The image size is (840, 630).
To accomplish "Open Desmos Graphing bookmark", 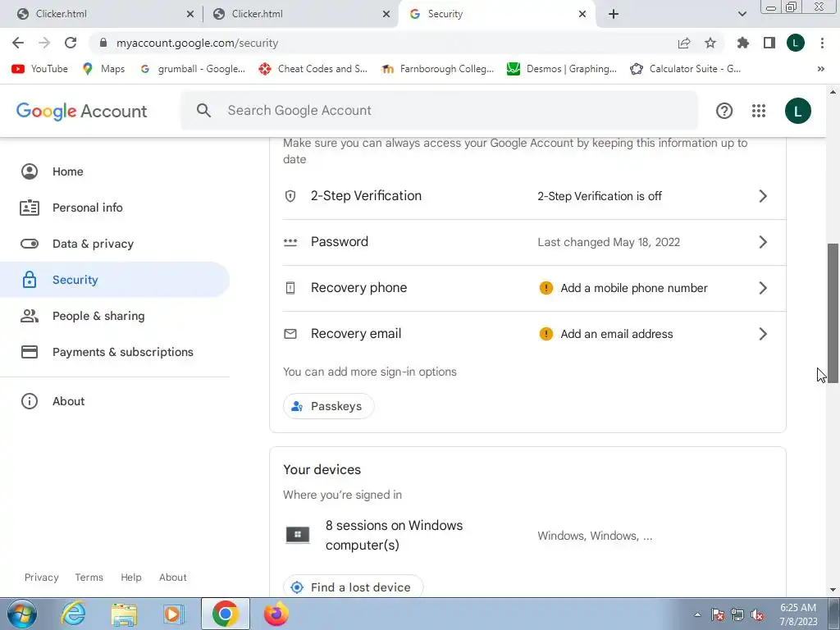I will [562, 69].
